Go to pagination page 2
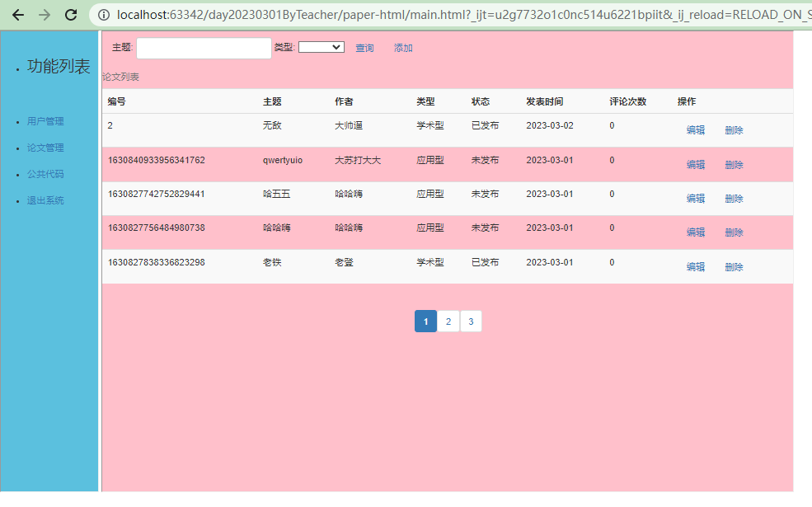The width and height of the screenshot is (812, 507). point(448,322)
